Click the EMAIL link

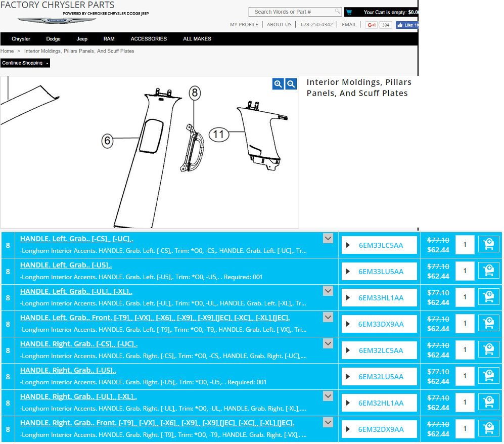coord(349,24)
